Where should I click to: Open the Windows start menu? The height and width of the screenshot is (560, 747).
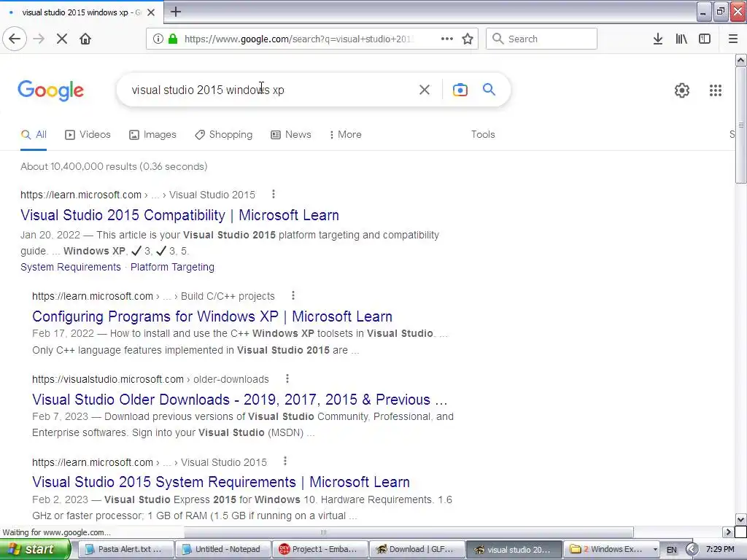pyautogui.click(x=34, y=550)
